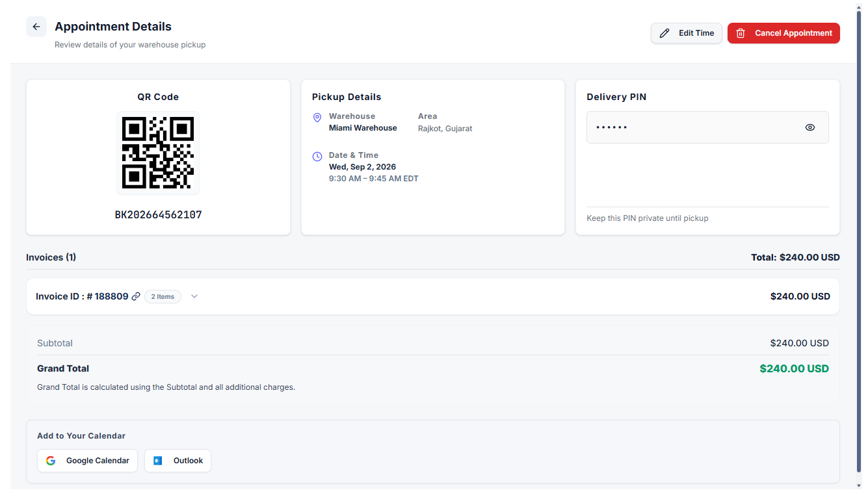Click the QR code image
Screen dimensions: 868x499
(158, 153)
